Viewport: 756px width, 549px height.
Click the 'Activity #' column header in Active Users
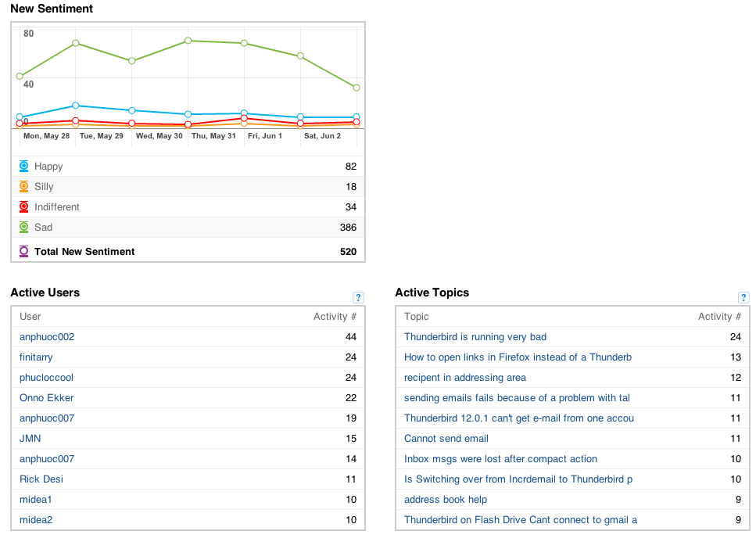pyautogui.click(x=335, y=317)
